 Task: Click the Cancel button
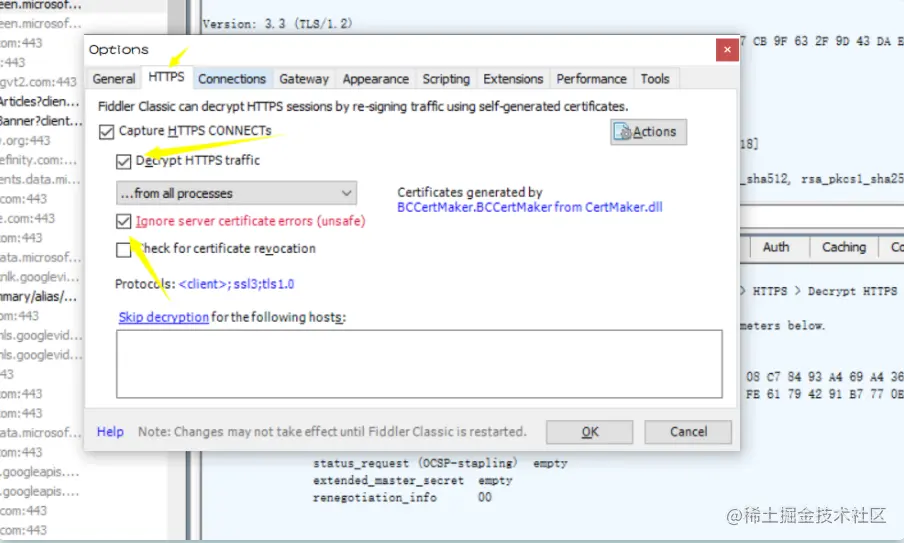688,432
